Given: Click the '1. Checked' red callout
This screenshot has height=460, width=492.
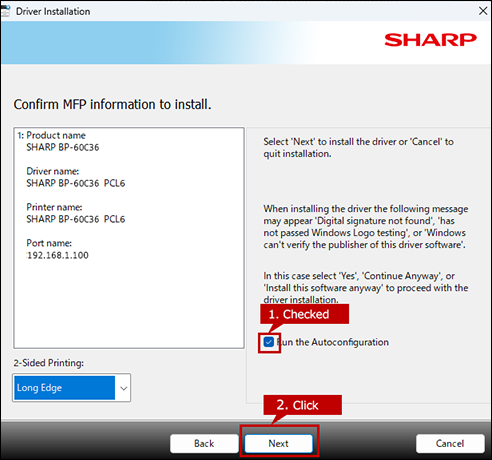Looking at the screenshot, I should coord(305,314).
